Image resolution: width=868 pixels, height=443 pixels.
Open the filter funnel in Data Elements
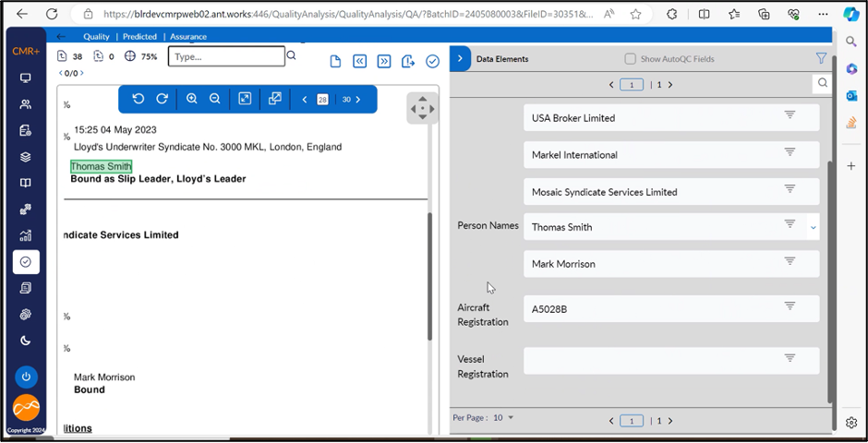[x=821, y=58]
